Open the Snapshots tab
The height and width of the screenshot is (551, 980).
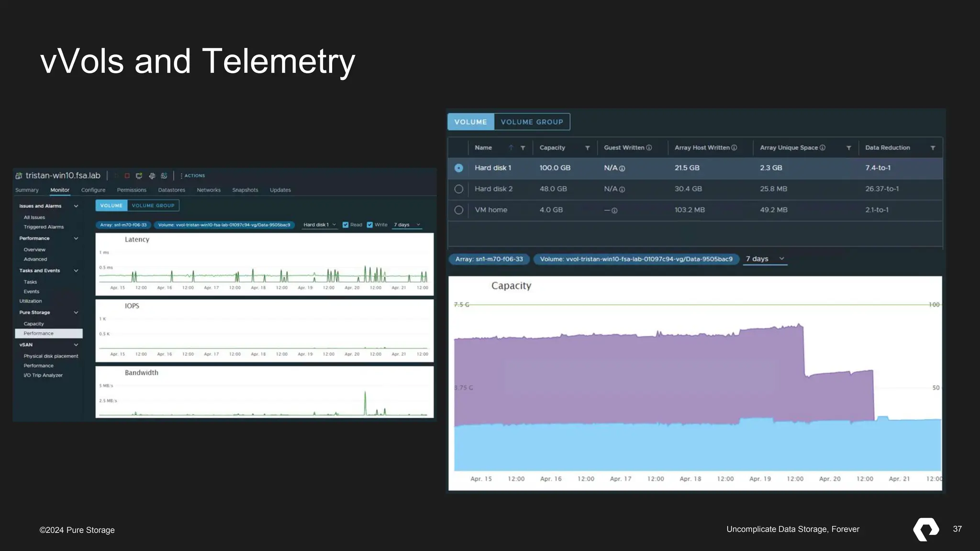(x=245, y=190)
